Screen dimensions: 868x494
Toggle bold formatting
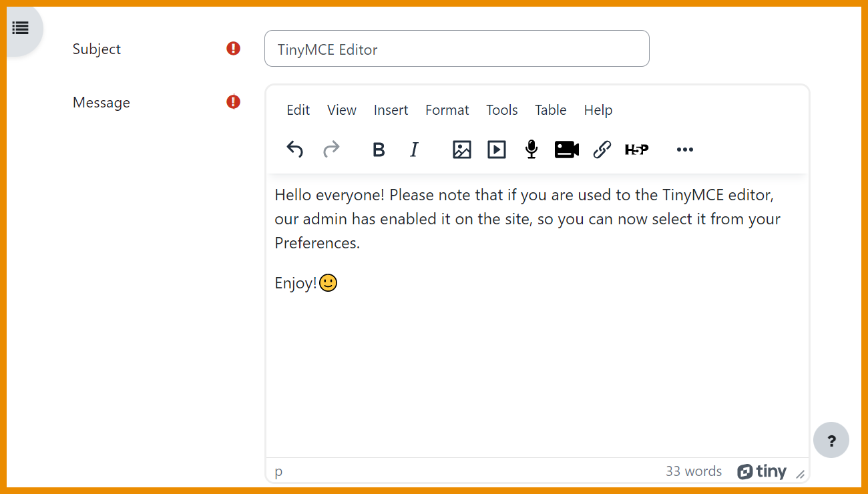[379, 150]
